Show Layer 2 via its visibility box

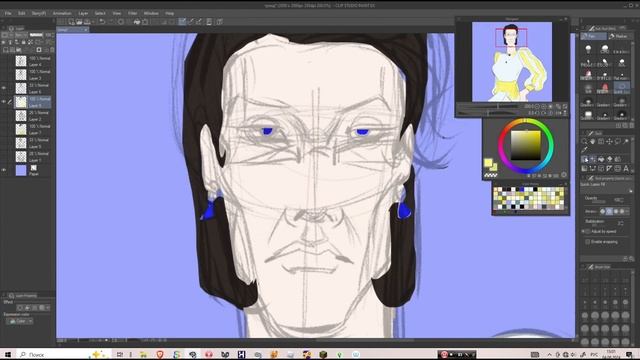click(x=4, y=116)
